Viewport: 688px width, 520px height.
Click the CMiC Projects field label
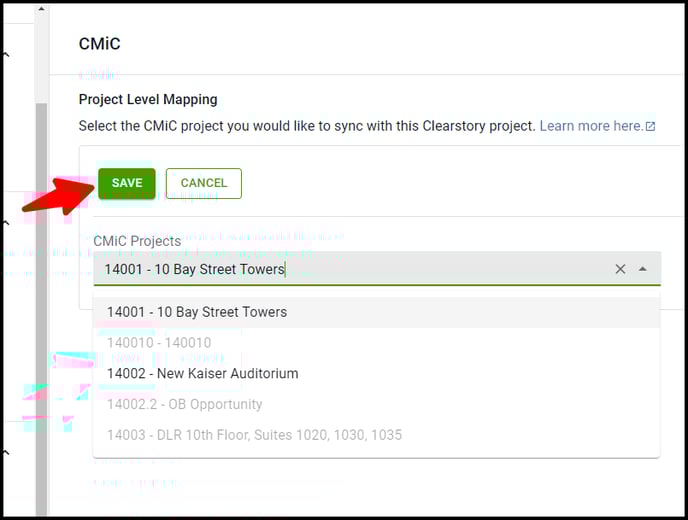coord(137,241)
